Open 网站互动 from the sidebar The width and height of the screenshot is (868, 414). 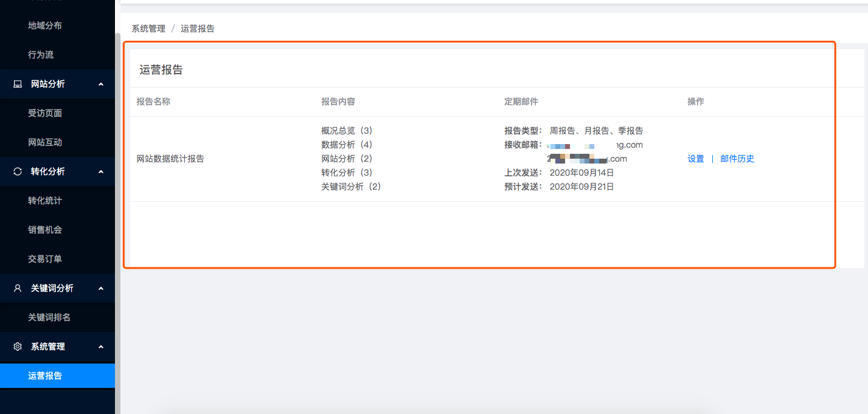pyautogui.click(x=45, y=142)
